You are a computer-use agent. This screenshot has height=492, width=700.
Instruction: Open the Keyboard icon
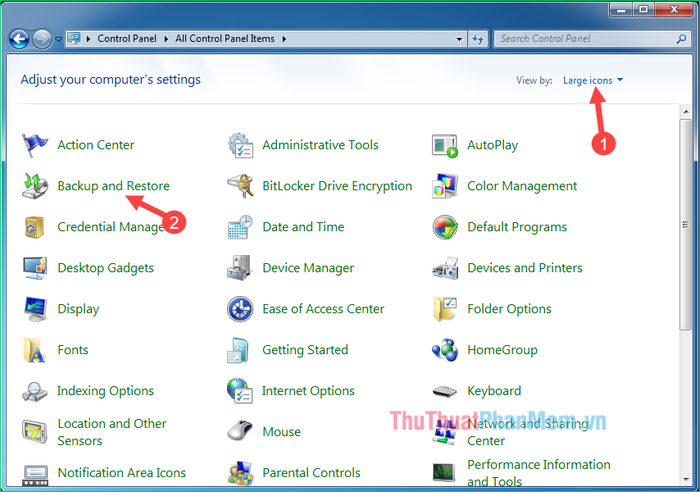pyautogui.click(x=445, y=392)
